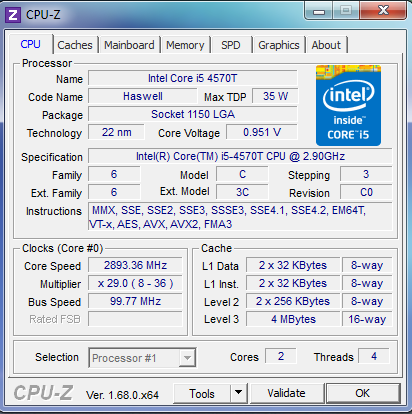The width and height of the screenshot is (412, 414).
Task: Click the Instructions list field
Action: (240, 217)
